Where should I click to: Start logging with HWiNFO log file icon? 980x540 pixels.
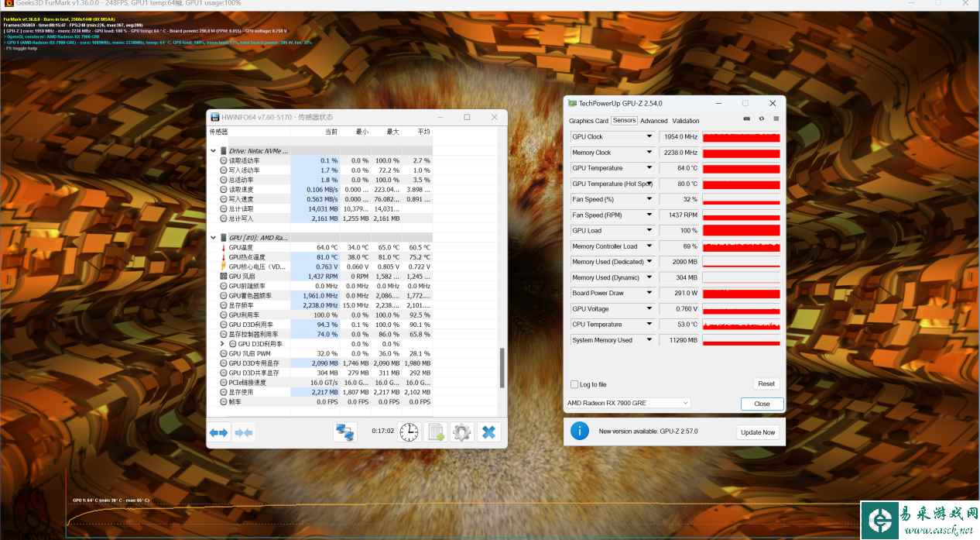[x=437, y=432]
